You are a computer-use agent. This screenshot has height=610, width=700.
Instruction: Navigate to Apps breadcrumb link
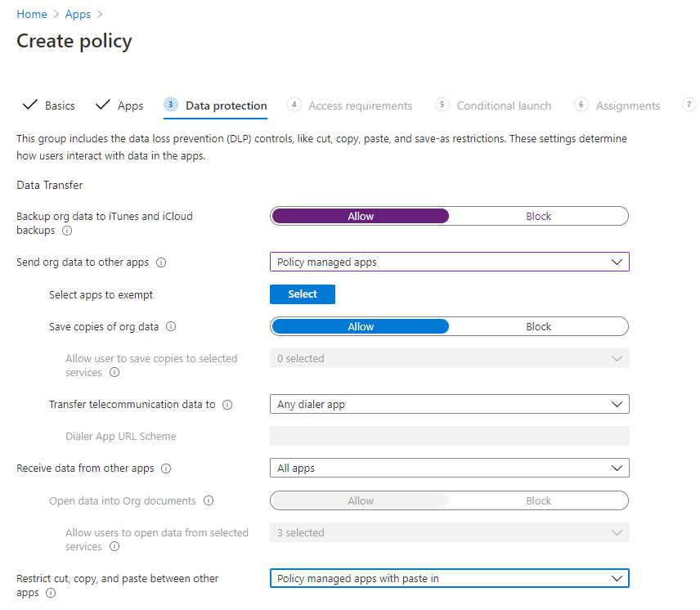click(x=78, y=14)
